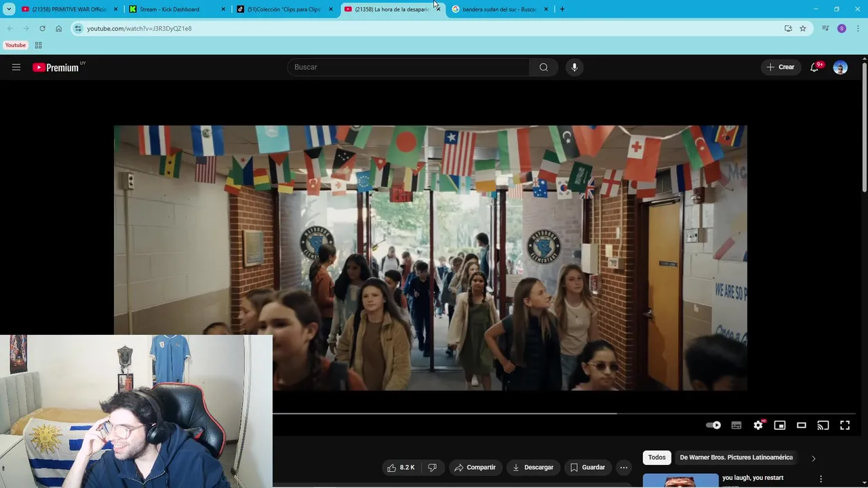Open 'you laugh, you restart' video thumbnail

680,481
